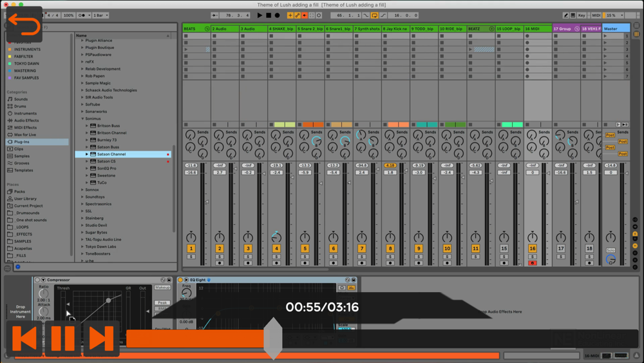Select the Audio Effects browser category
The height and width of the screenshot is (363, 644).
[x=26, y=121]
